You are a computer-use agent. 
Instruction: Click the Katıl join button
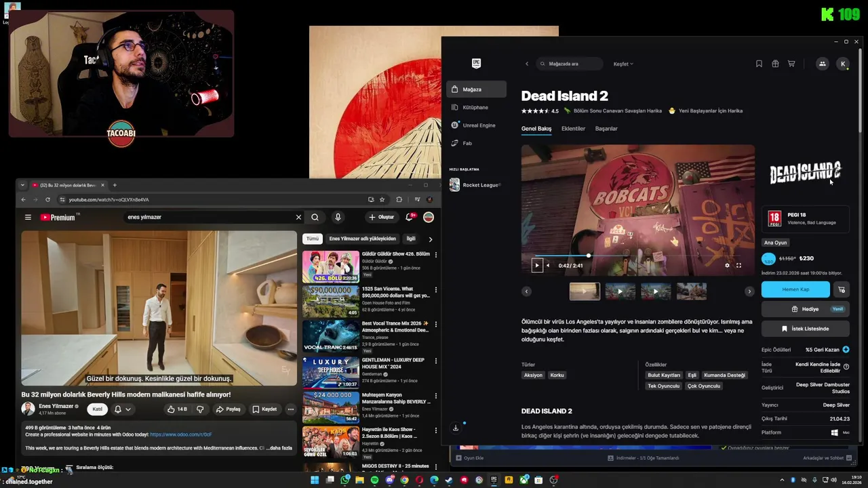tap(98, 409)
